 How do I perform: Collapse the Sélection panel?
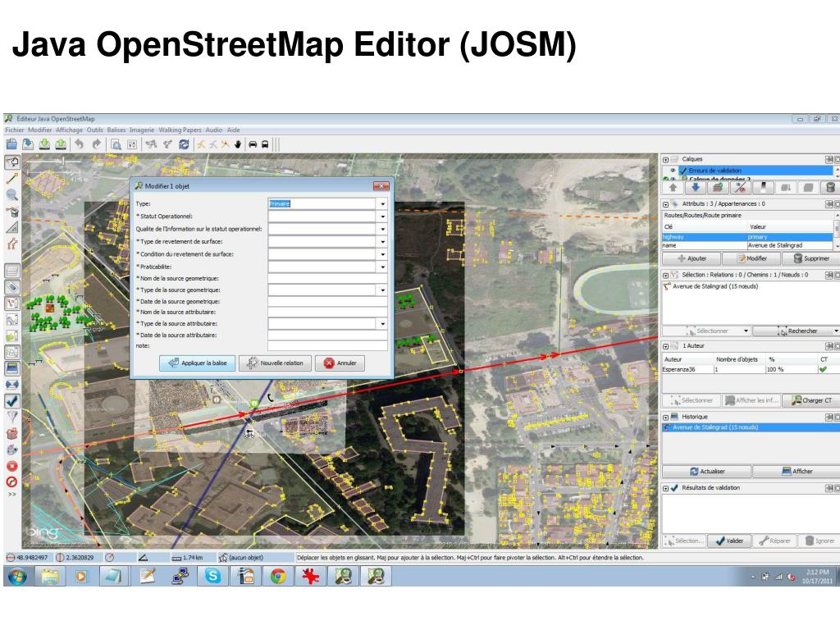(666, 275)
